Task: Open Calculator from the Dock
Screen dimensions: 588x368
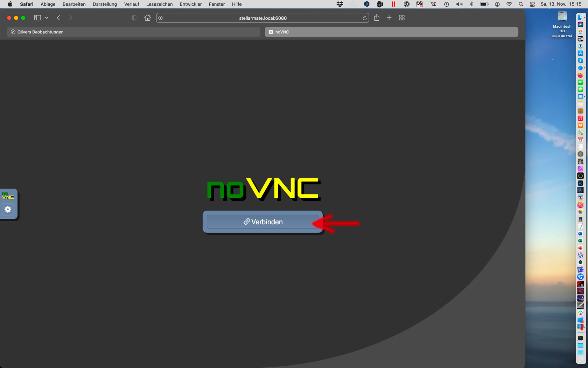Action: pos(580,219)
